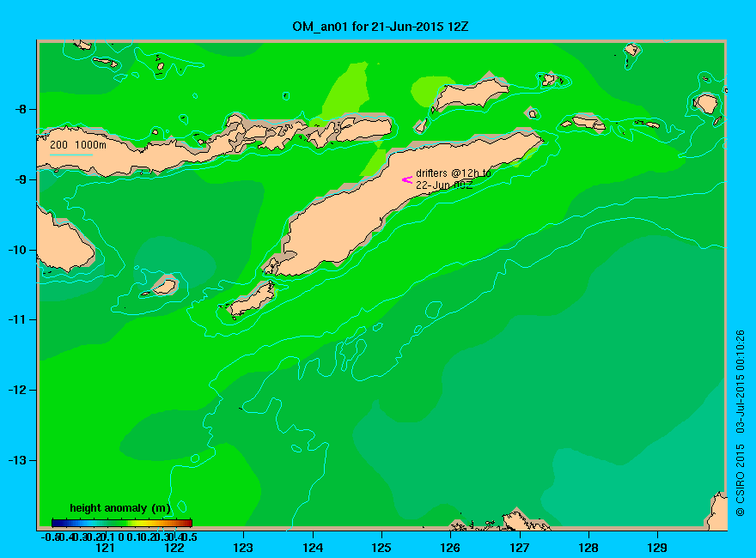Click the map title 'OM_an01 for 21-Jun-2015 12Z'
The image size is (756, 558).
380,27
